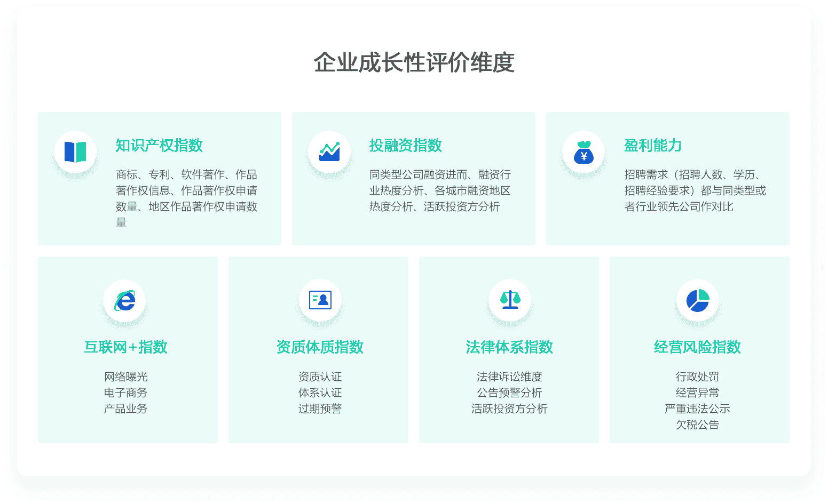Screen dimensions: 828x504
Task: Click the description starting 商标、专利、软件著作
Action: pyautogui.click(x=186, y=198)
